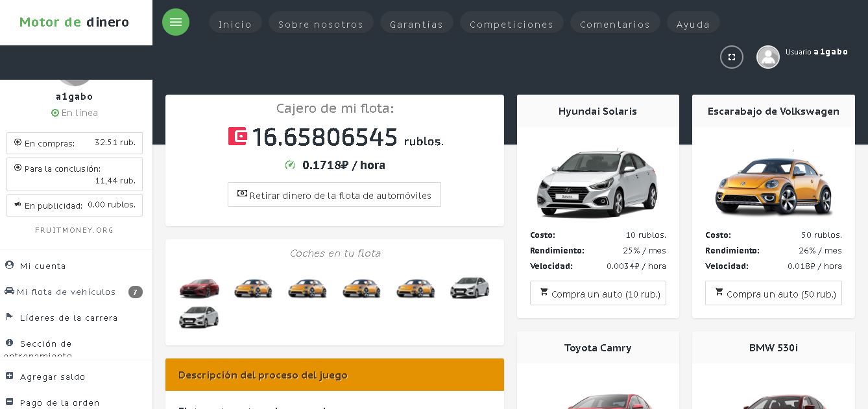Click the plus icon next to Agregar saldo
The image size is (868, 409).
click(8, 375)
